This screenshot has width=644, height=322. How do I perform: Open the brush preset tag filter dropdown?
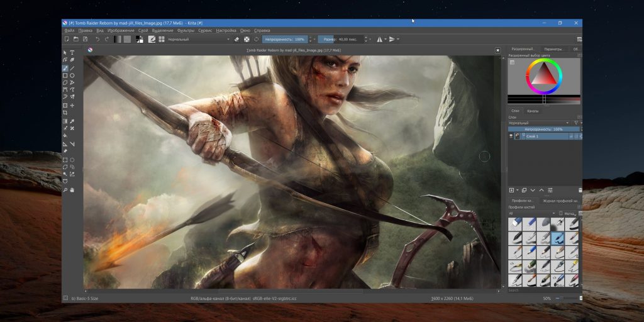531,214
